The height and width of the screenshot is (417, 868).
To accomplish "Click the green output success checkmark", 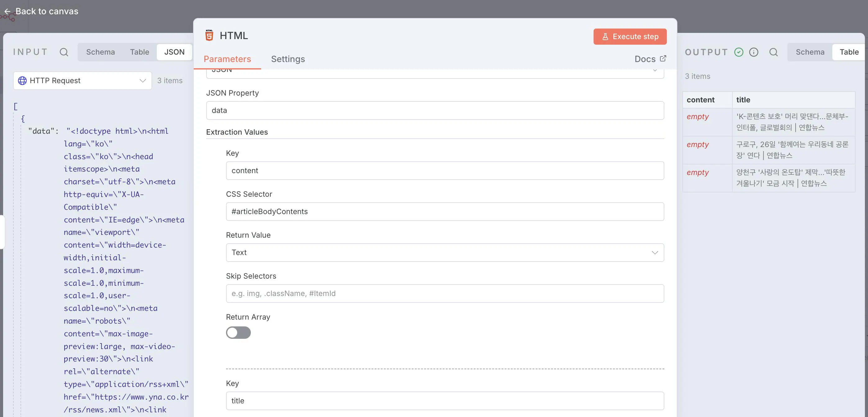I will (739, 52).
